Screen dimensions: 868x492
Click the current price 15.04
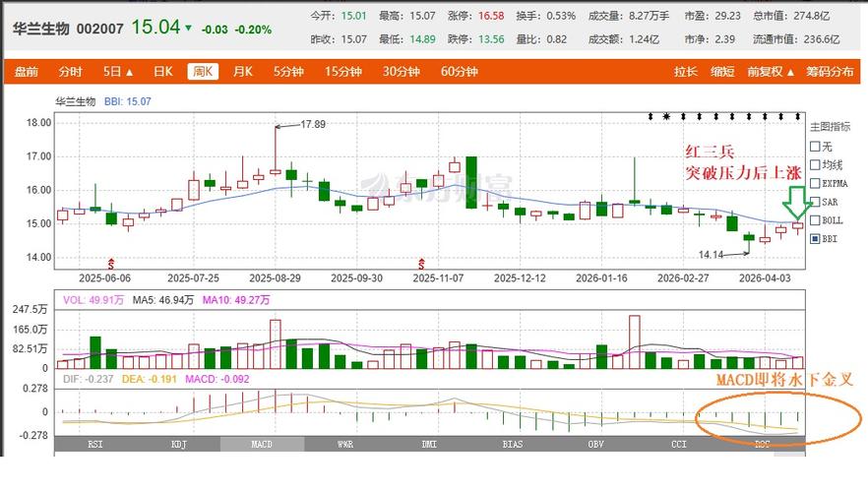click(x=155, y=27)
